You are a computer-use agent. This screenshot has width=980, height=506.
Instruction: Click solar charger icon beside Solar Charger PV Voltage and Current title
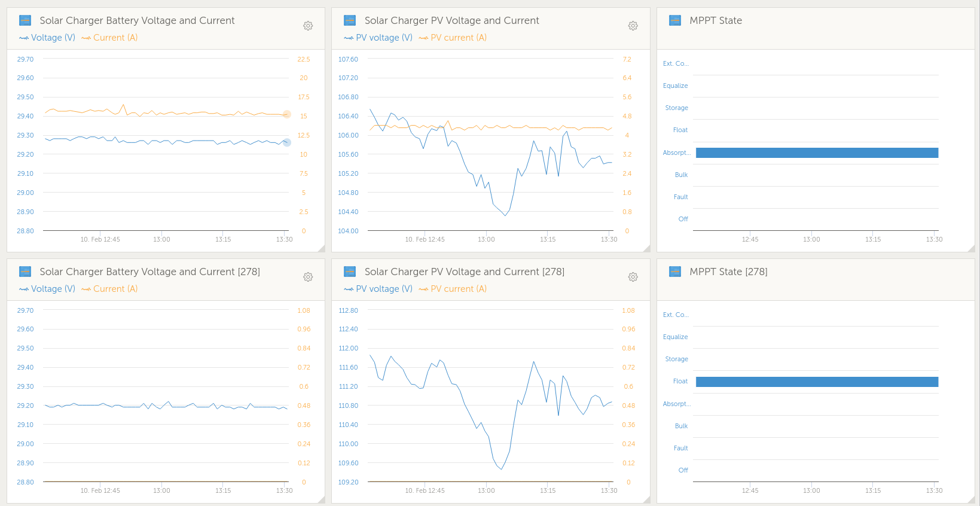click(350, 20)
